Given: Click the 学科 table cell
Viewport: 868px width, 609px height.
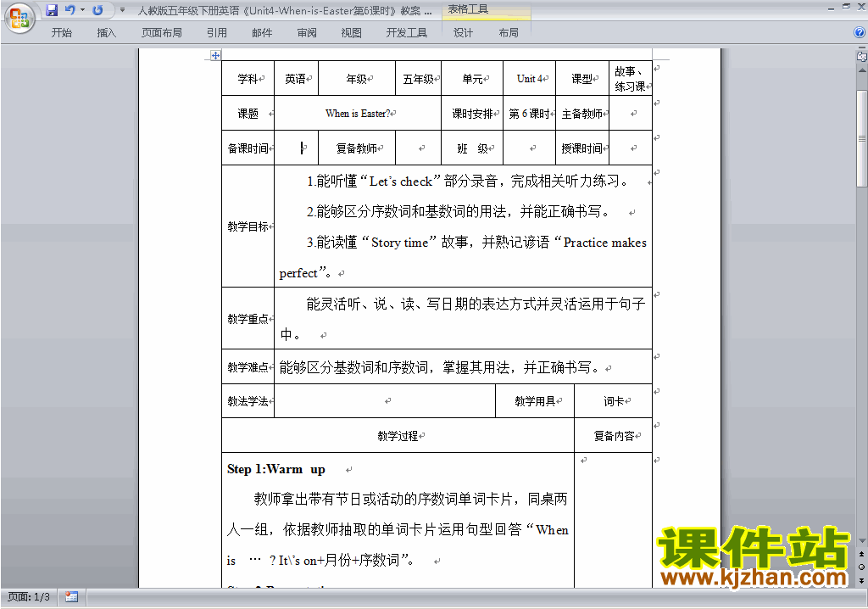Looking at the screenshot, I should [x=248, y=79].
